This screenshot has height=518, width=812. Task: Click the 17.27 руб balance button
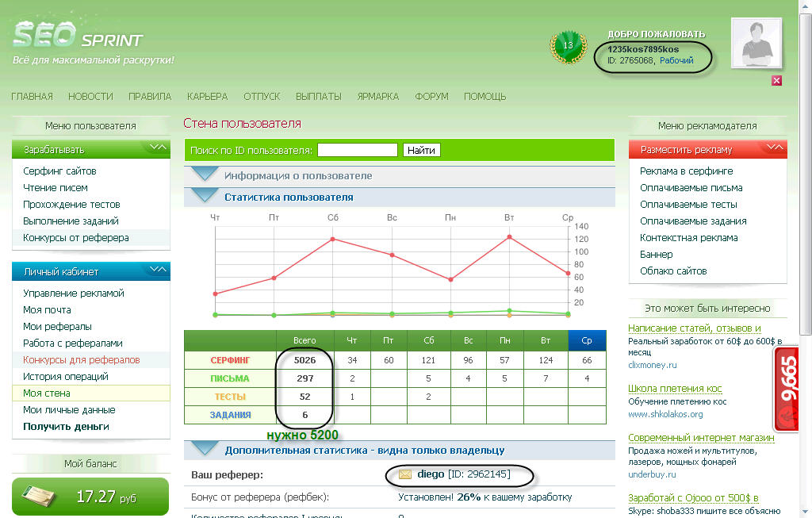click(90, 497)
